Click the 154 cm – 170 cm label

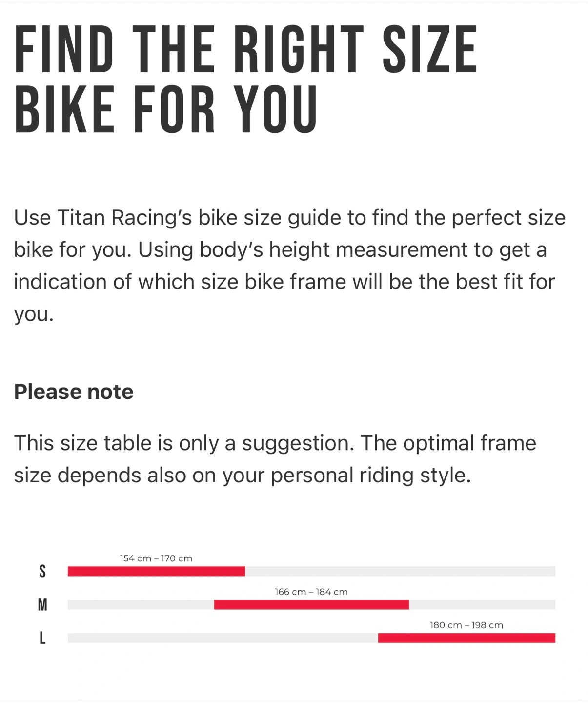(156, 558)
